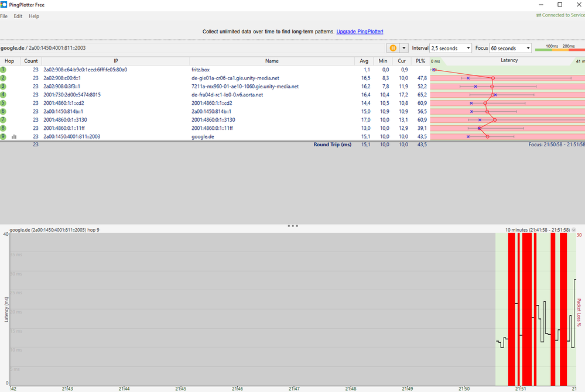Click the target address field google.de

[x=192, y=48]
